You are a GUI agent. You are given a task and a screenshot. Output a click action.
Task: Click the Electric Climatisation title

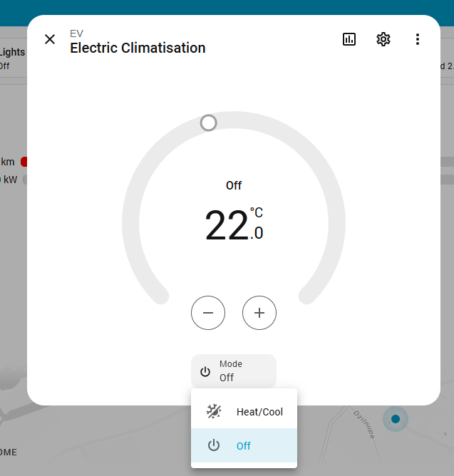pos(138,48)
